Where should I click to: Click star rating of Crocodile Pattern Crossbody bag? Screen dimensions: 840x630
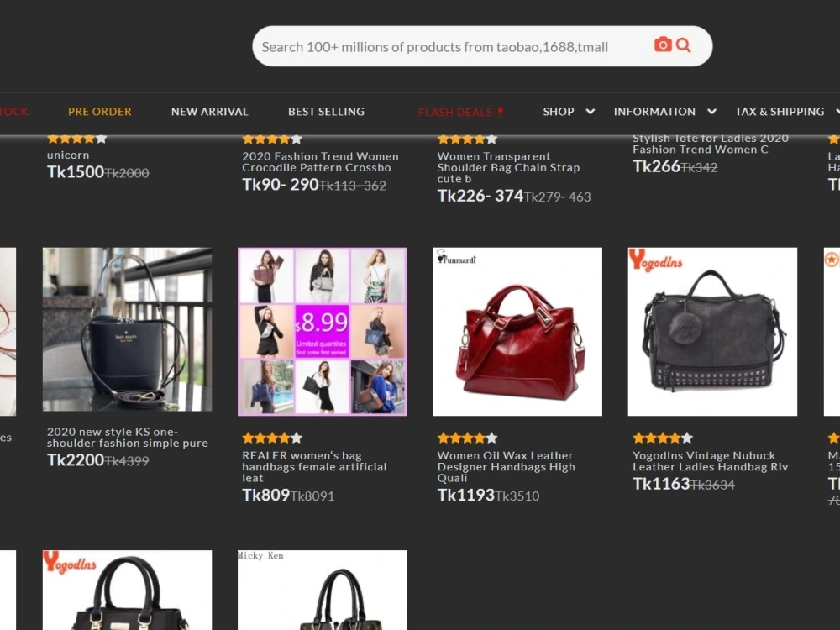click(x=272, y=139)
